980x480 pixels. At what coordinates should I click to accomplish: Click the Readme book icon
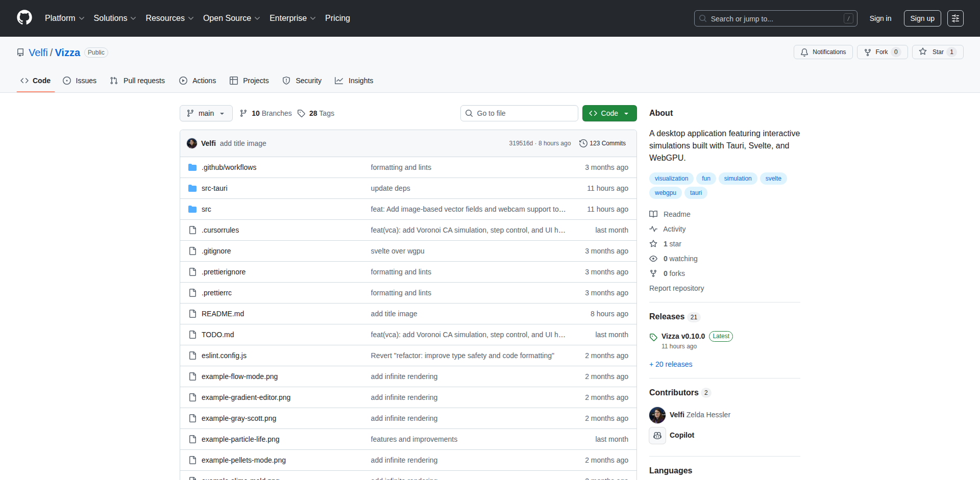point(653,214)
